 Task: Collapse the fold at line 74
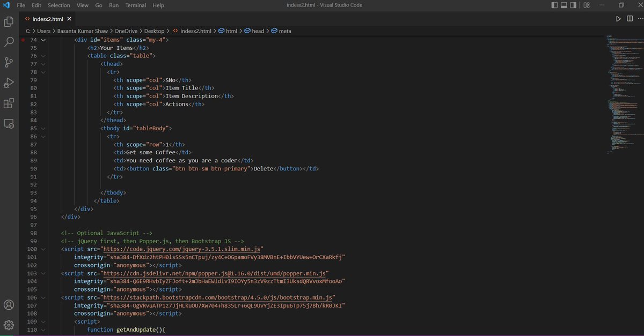[x=43, y=40]
